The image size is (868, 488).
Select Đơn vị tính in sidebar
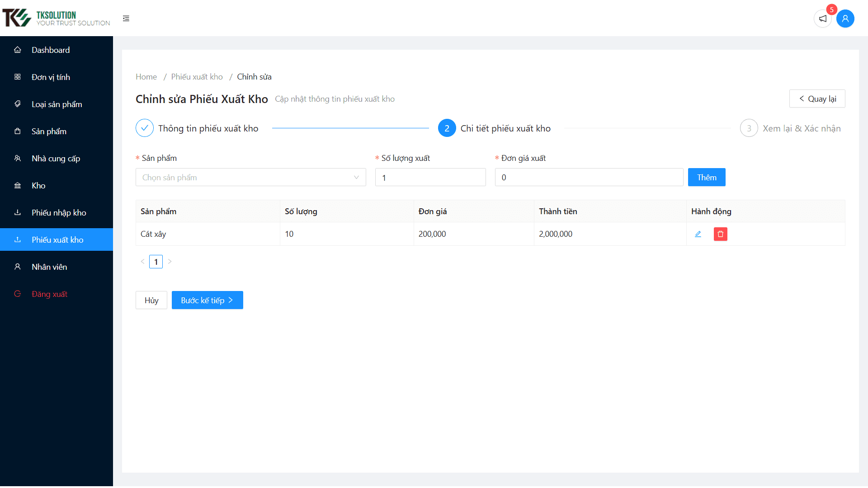[x=51, y=77]
